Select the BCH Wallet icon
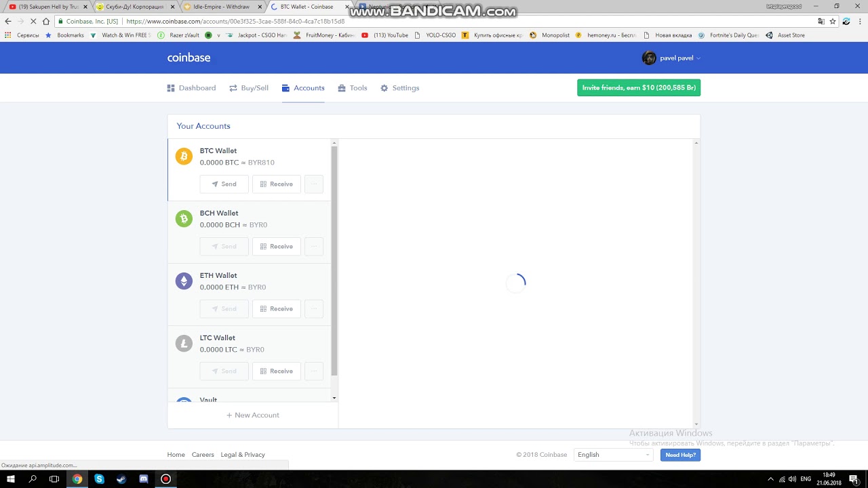 pyautogui.click(x=184, y=219)
